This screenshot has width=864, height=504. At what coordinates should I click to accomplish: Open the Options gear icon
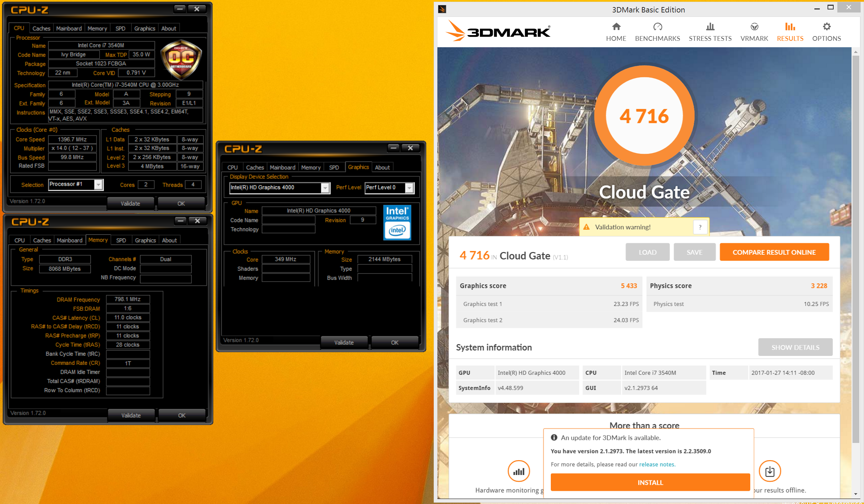[826, 26]
